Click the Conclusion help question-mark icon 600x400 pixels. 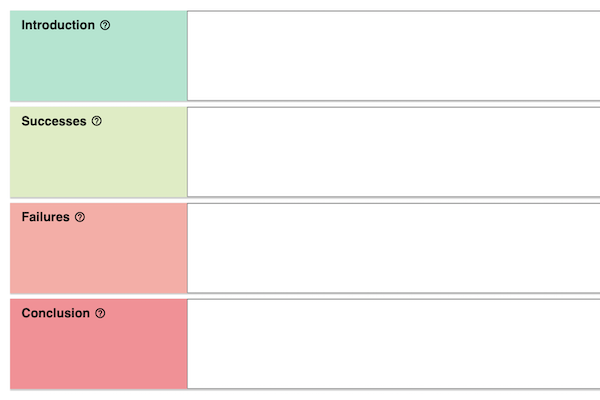click(x=100, y=313)
